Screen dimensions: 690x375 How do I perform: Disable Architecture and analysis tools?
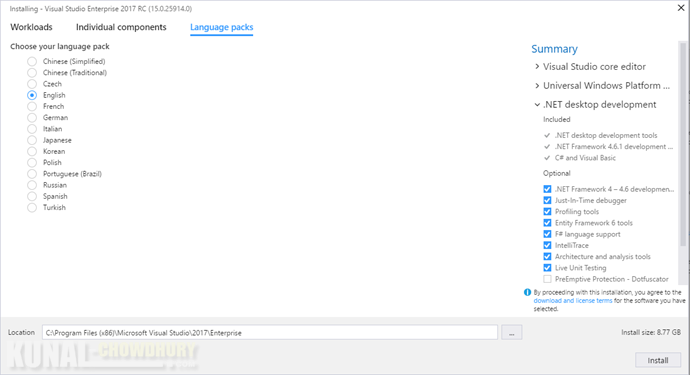pos(547,256)
